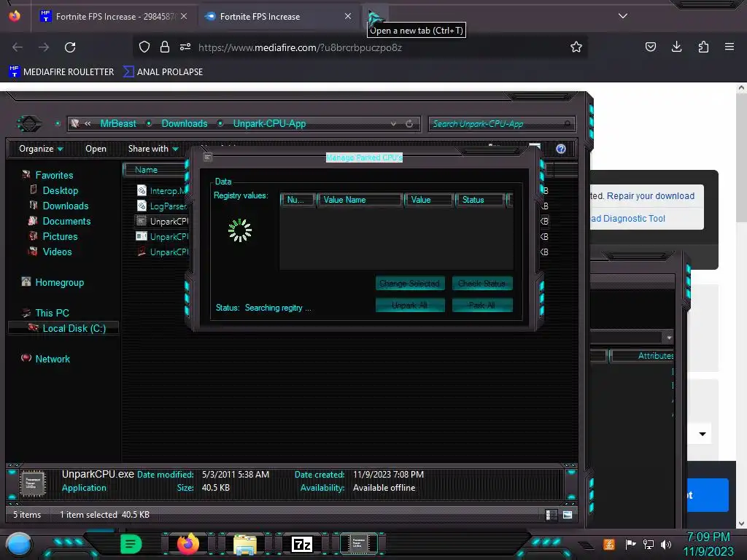Expand the Organize dropdown menu

coord(41,149)
